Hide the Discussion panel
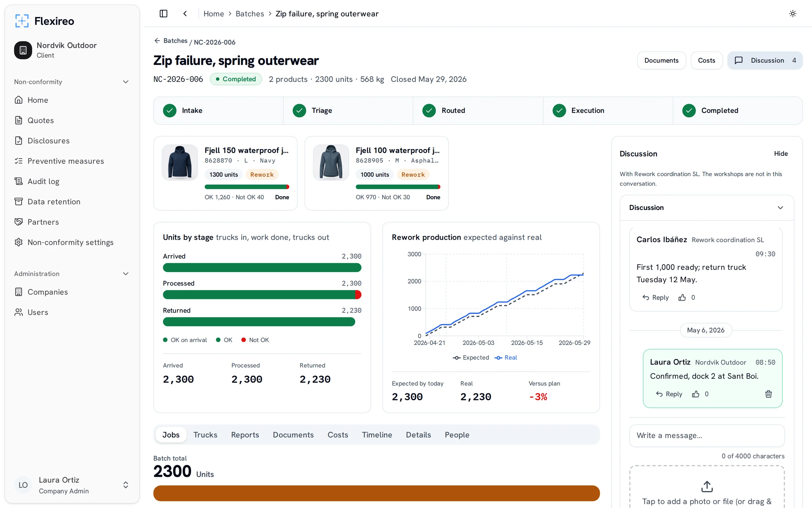 tap(781, 153)
